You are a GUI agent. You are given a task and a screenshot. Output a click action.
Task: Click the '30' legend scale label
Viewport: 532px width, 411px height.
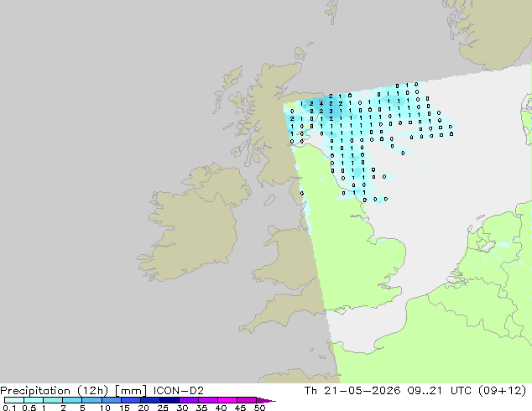(182, 408)
